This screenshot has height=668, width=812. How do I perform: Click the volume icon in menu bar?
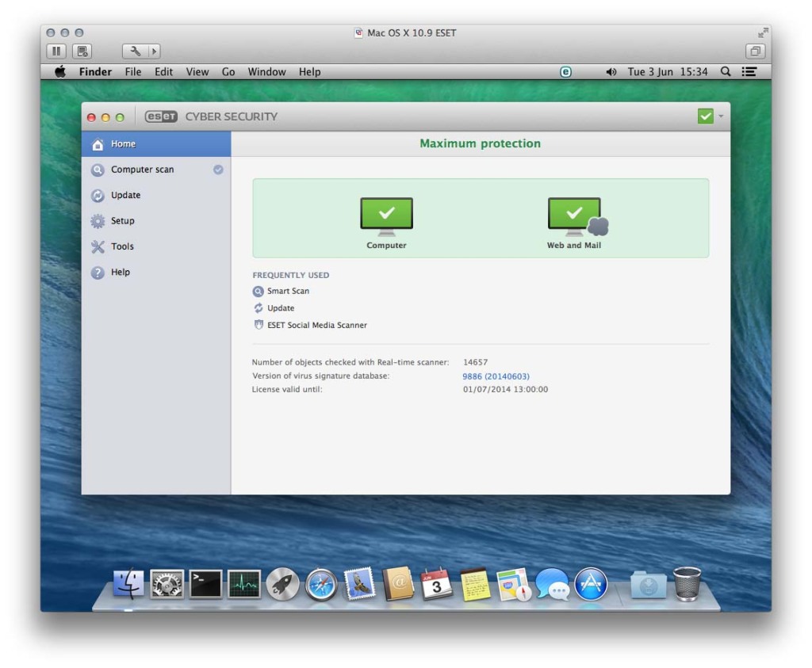point(611,72)
